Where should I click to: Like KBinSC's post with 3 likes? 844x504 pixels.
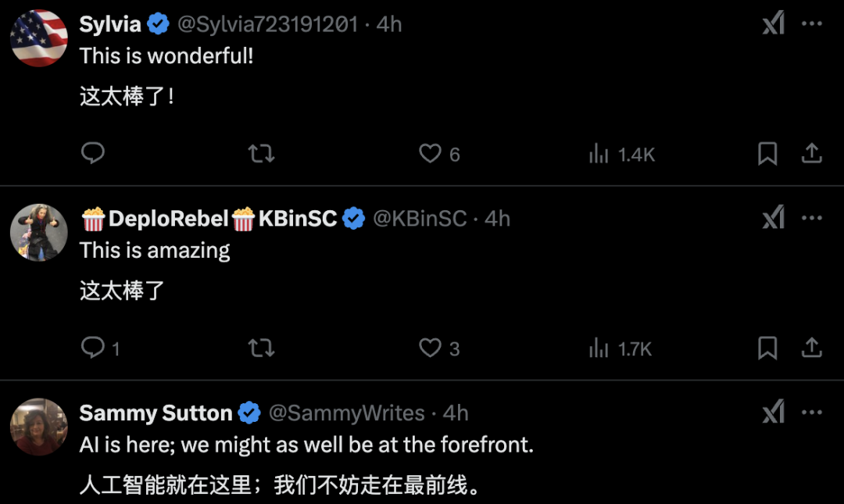pyautogui.click(x=431, y=347)
